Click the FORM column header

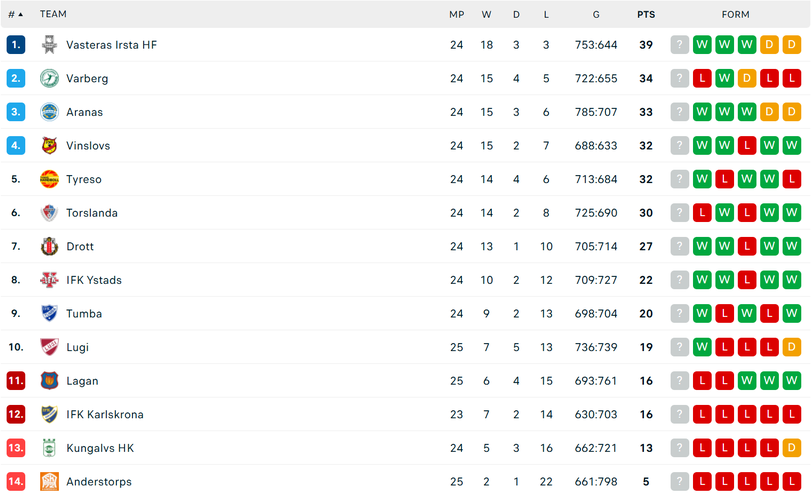tap(735, 14)
